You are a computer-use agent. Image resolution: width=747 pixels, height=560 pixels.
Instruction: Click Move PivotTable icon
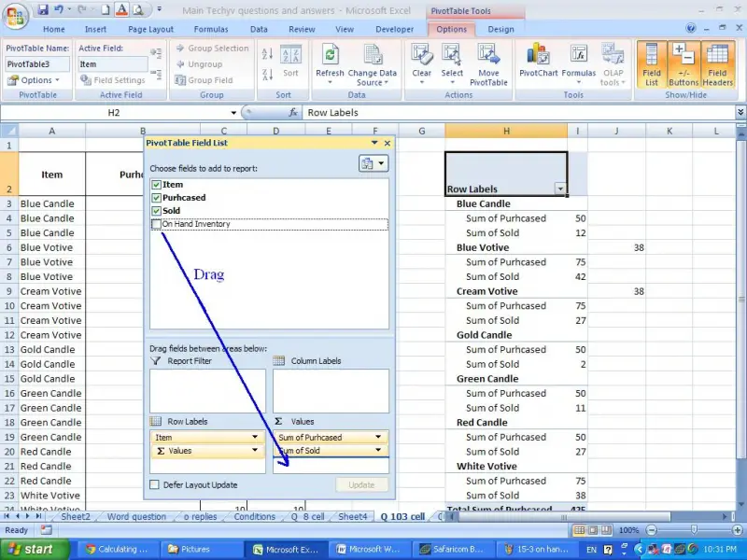point(488,55)
